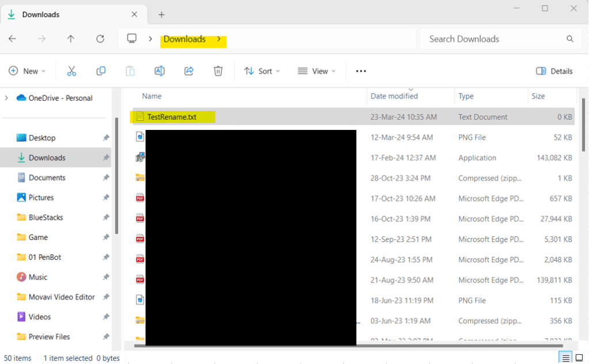Open the Sort dropdown menu
589x364 pixels.
(262, 71)
